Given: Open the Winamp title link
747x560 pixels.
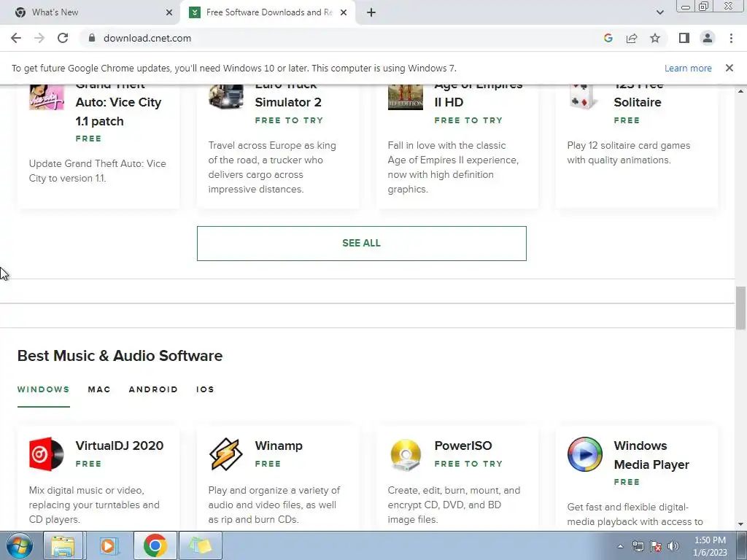Looking at the screenshot, I should (x=279, y=446).
